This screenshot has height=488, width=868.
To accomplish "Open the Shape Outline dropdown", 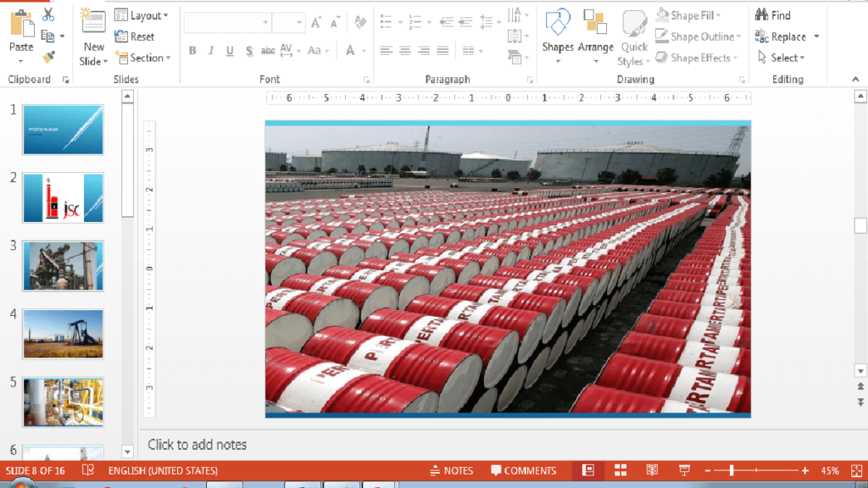I will coord(698,36).
